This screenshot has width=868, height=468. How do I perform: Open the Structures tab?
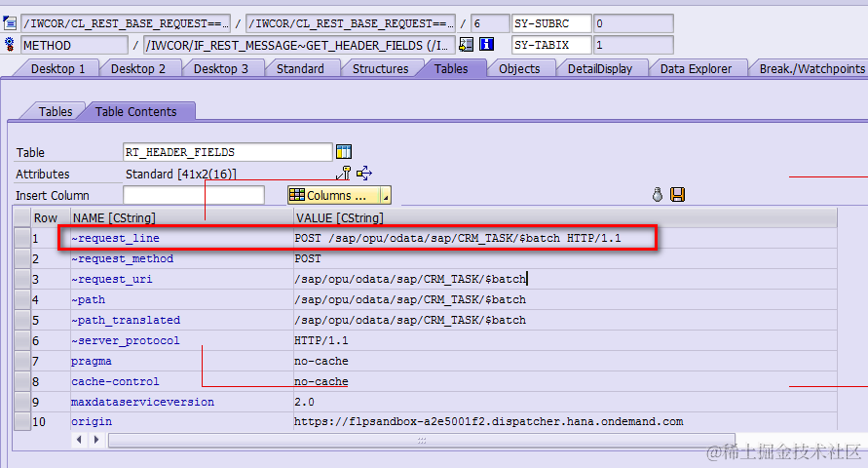pos(381,68)
